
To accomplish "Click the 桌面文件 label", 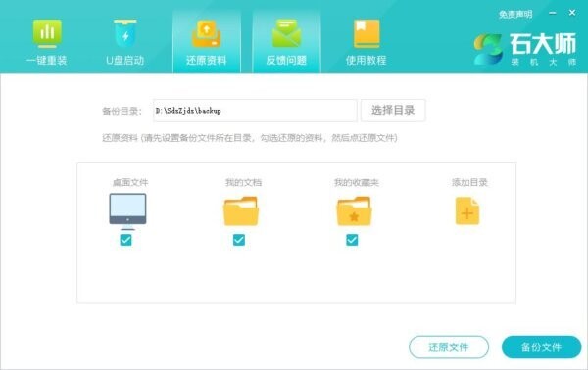I will (x=130, y=182).
